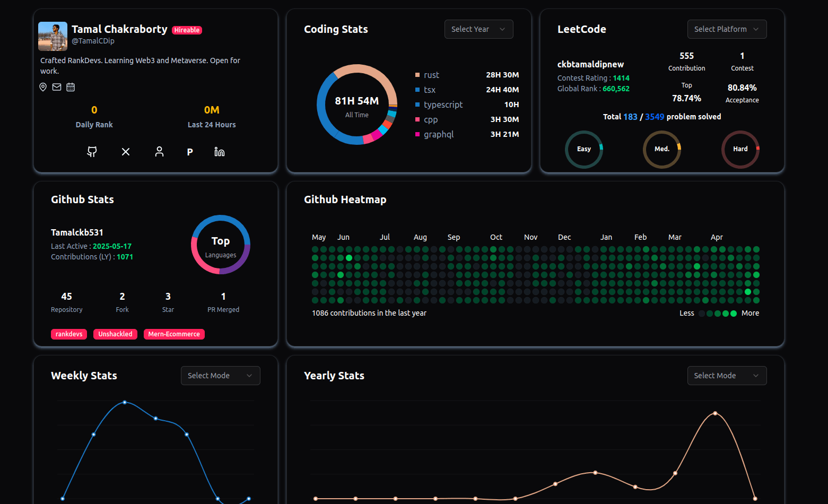Click the Mern-Ecommerce repository tag
828x504 pixels.
pos(174,334)
